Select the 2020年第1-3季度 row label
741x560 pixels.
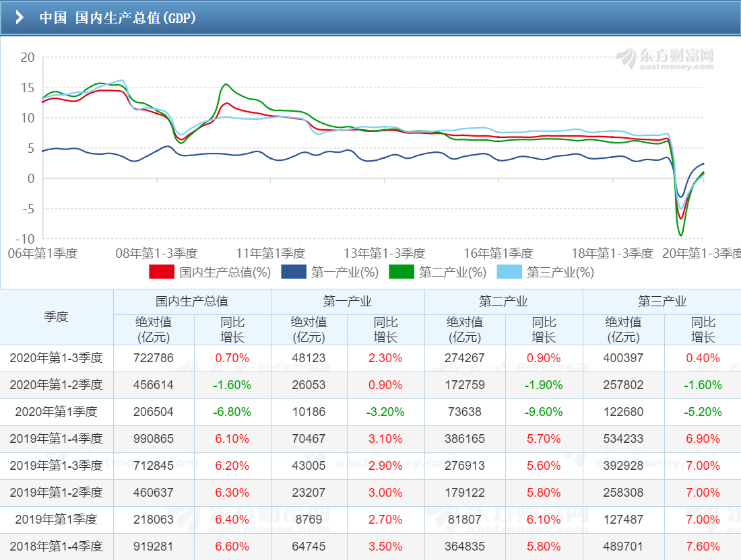[57, 358]
